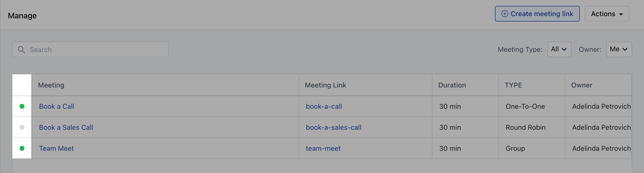The width and height of the screenshot is (644, 173).
Task: Toggle the grey status dot for Book a Sales Call
Action: (22, 127)
